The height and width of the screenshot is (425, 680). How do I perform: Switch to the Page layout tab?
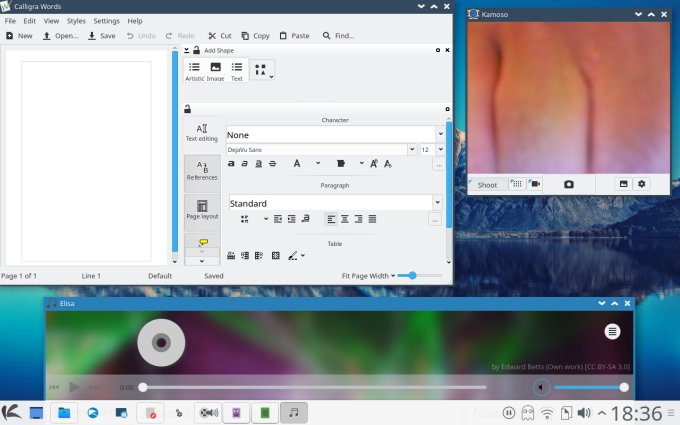(202, 209)
